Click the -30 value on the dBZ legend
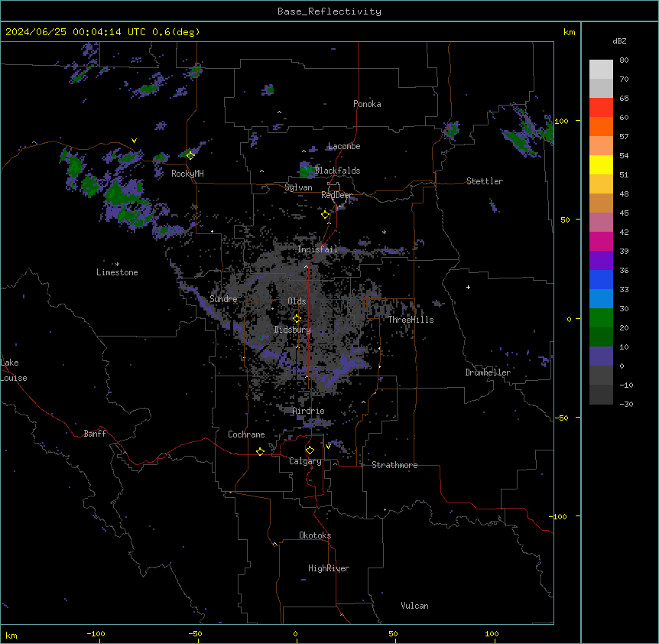659x644 pixels. coord(626,404)
